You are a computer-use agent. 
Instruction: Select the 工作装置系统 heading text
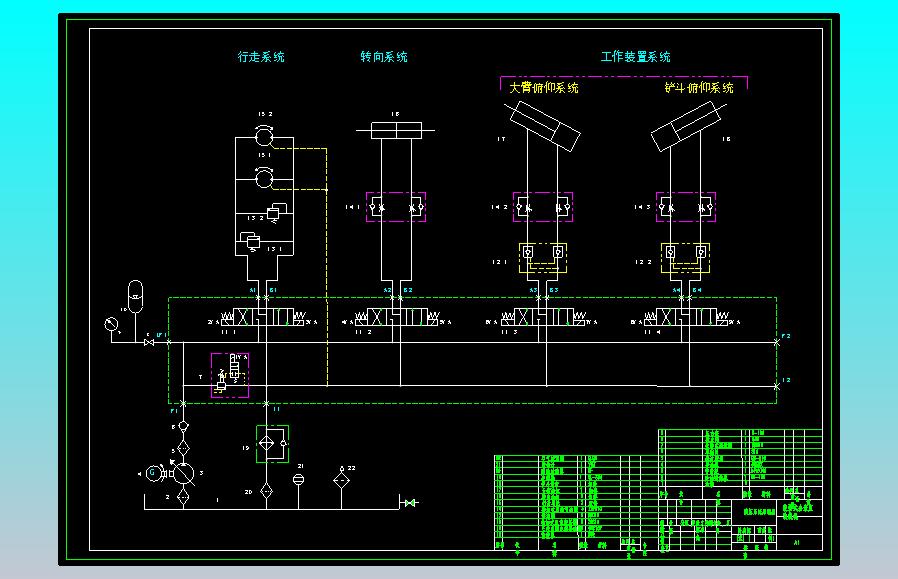(635, 57)
